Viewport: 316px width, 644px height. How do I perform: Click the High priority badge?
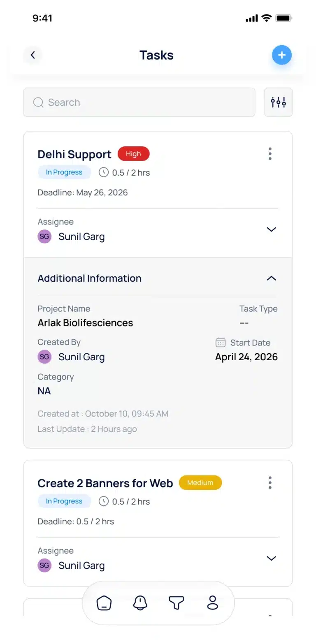133,154
